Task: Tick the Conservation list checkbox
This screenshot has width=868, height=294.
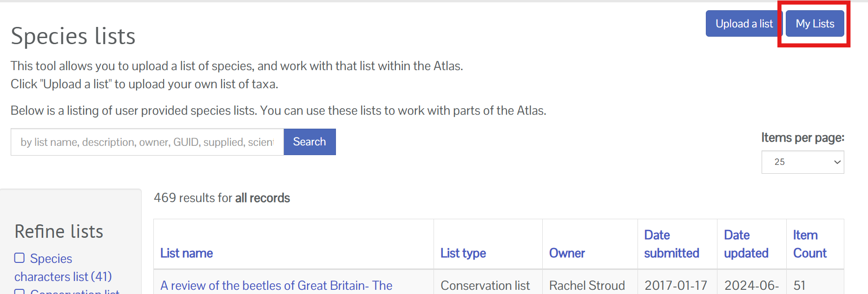Action: click(x=20, y=292)
